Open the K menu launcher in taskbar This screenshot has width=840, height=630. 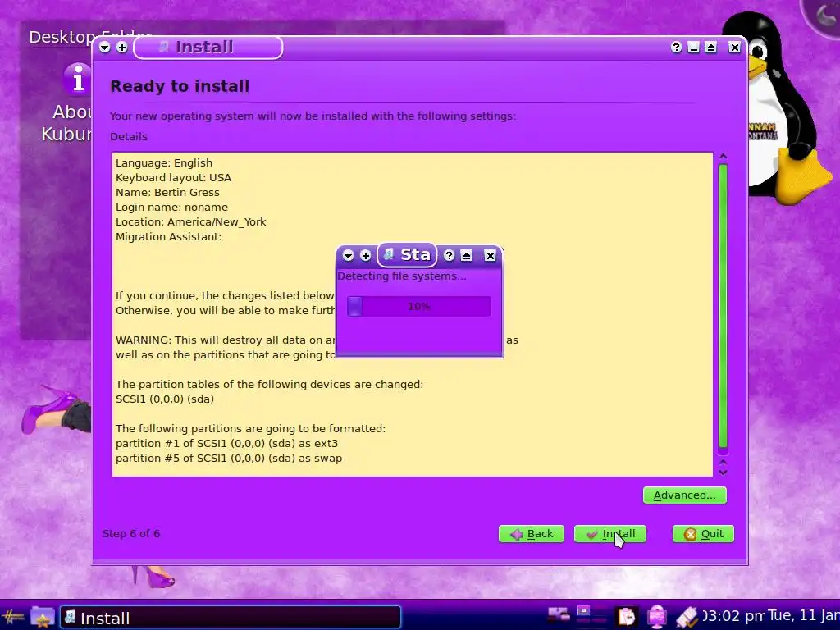[x=12, y=617]
